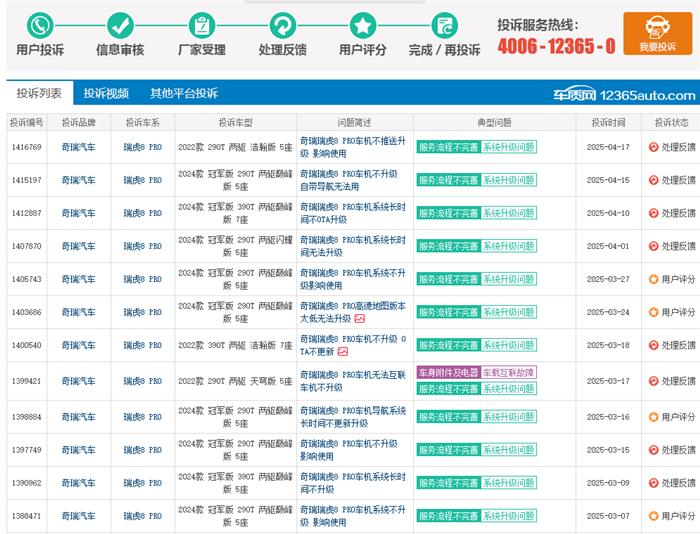
Task: Click 奇瑞汽车 brand link in row 1416769
Action: click(x=79, y=147)
